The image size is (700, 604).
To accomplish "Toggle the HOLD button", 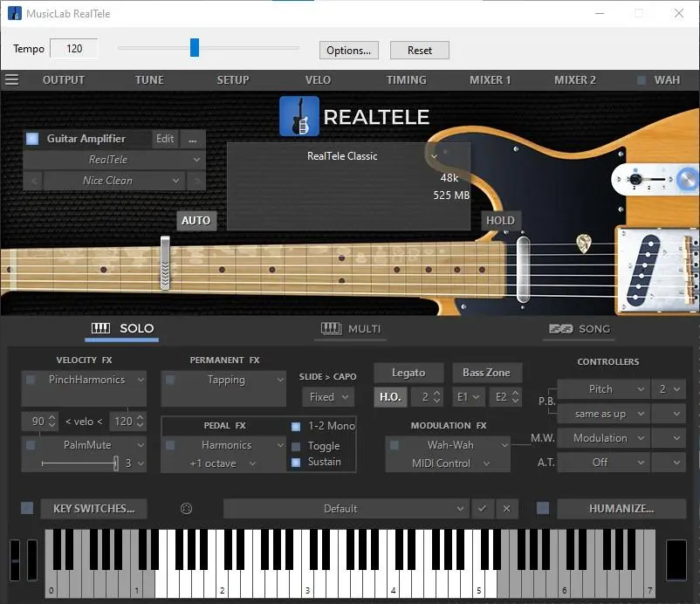I will tap(500, 221).
